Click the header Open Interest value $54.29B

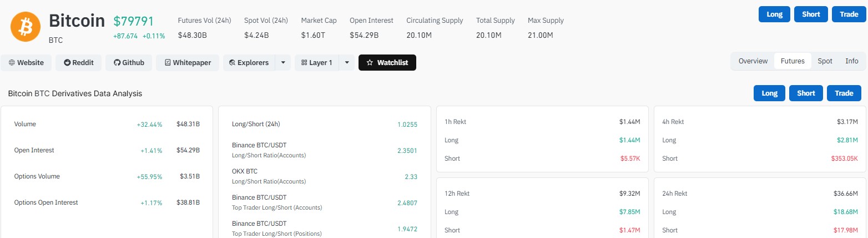(364, 35)
